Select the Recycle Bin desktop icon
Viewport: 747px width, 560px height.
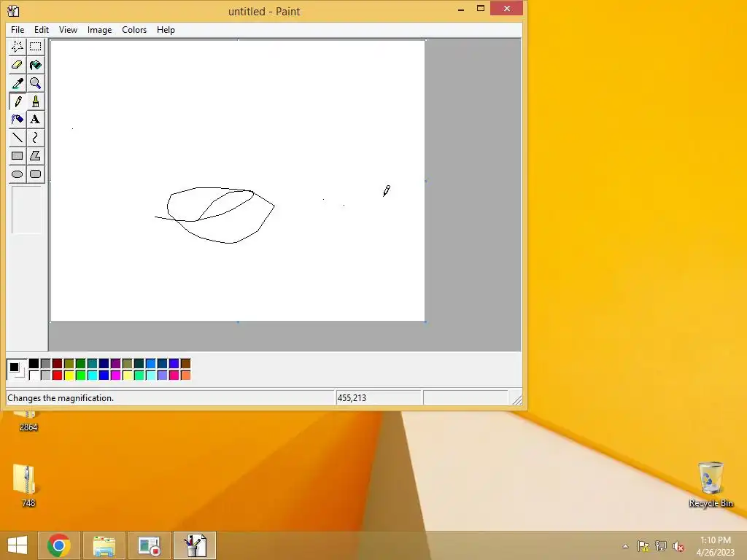pos(711,484)
